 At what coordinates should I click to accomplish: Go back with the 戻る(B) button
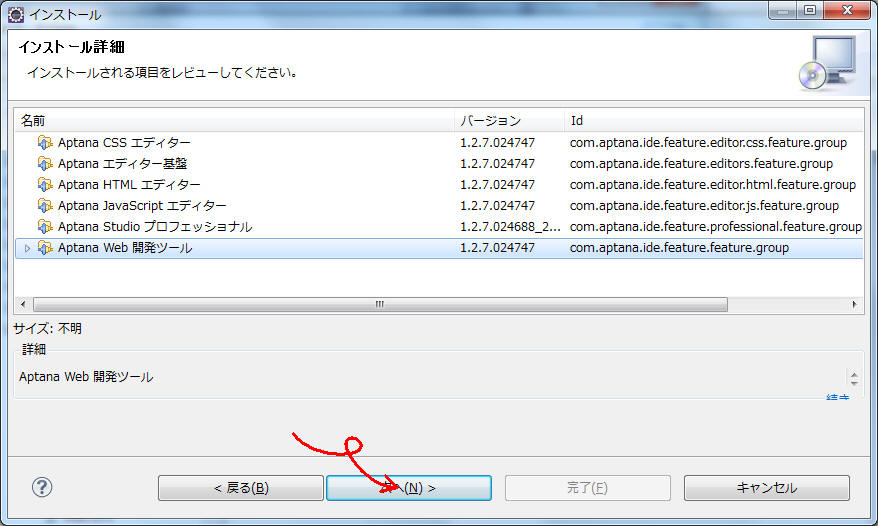tap(240, 488)
